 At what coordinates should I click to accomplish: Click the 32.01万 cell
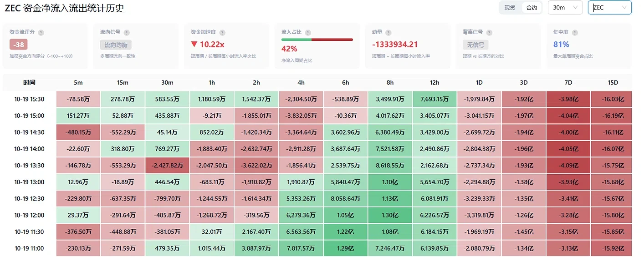point(212,232)
